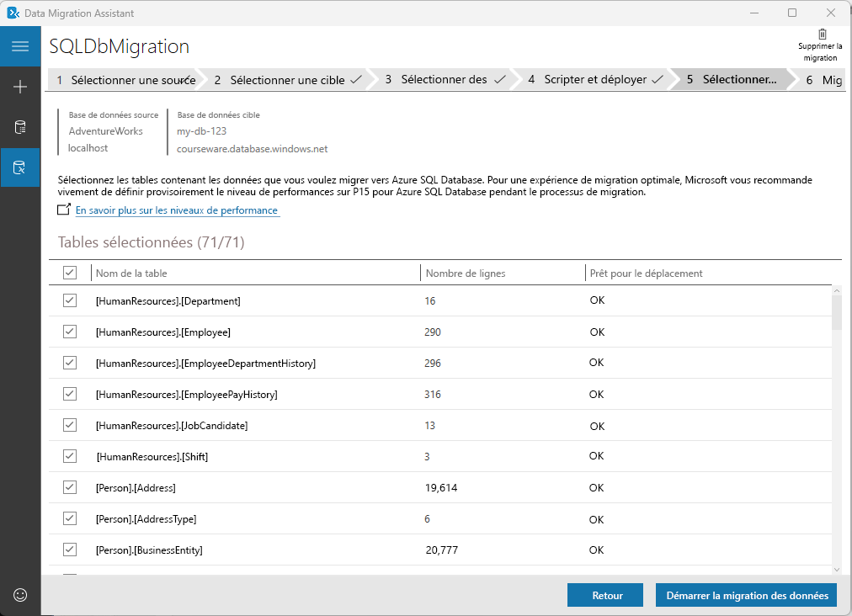Open the hamburger menu in sidebar
The image size is (852, 616).
coord(20,46)
